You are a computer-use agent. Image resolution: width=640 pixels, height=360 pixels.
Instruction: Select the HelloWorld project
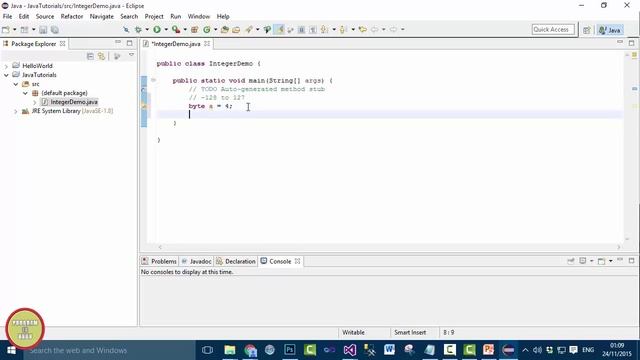point(37,66)
